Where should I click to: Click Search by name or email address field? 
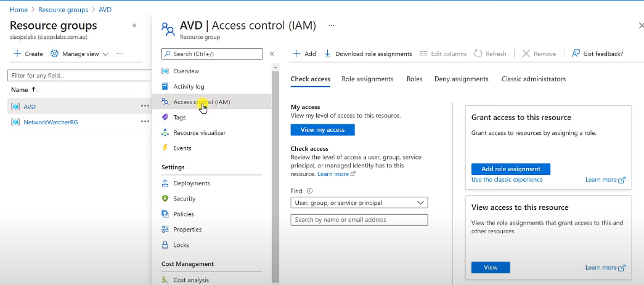pos(359,220)
